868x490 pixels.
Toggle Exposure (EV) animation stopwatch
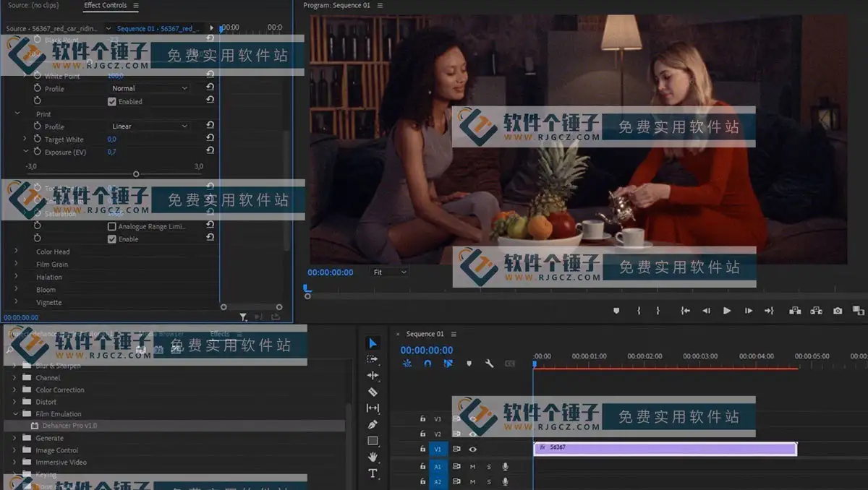click(38, 152)
